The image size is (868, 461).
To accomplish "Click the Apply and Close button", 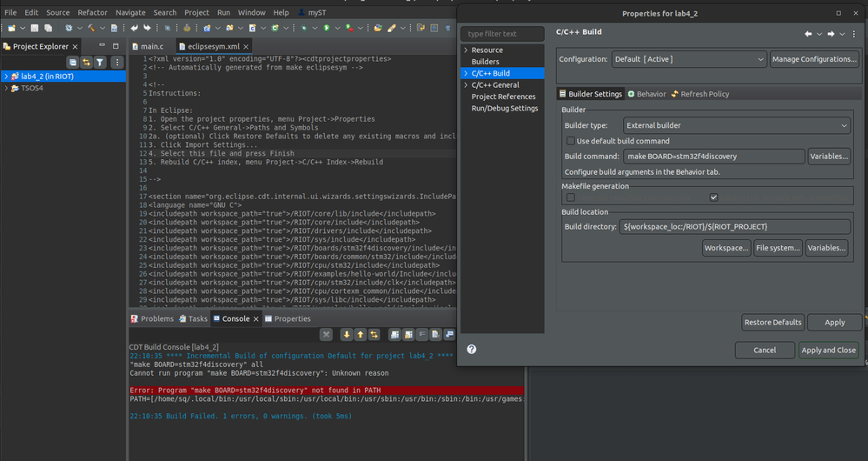I will (x=828, y=350).
